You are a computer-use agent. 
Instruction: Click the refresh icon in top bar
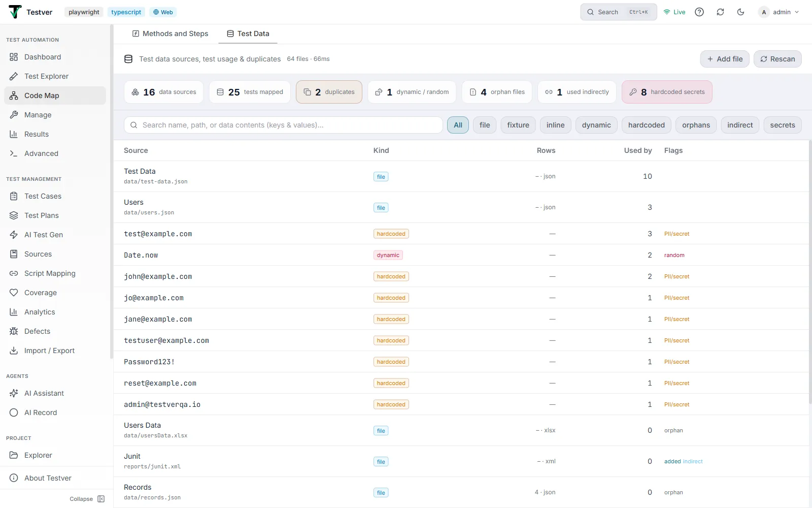720,12
